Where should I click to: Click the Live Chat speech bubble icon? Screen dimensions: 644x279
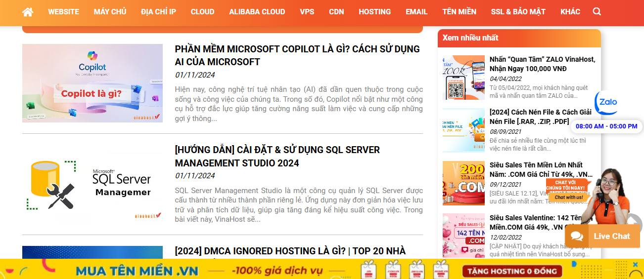click(577, 237)
